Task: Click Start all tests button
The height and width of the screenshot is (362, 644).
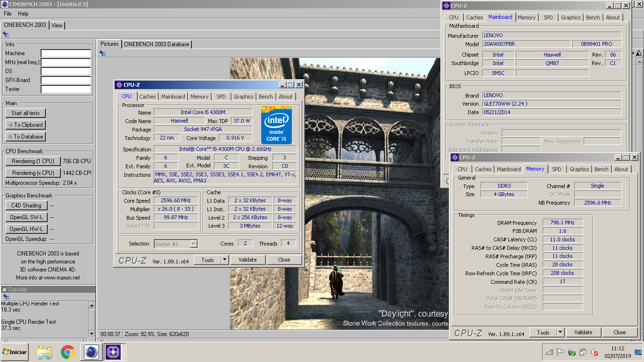Action: (26, 113)
